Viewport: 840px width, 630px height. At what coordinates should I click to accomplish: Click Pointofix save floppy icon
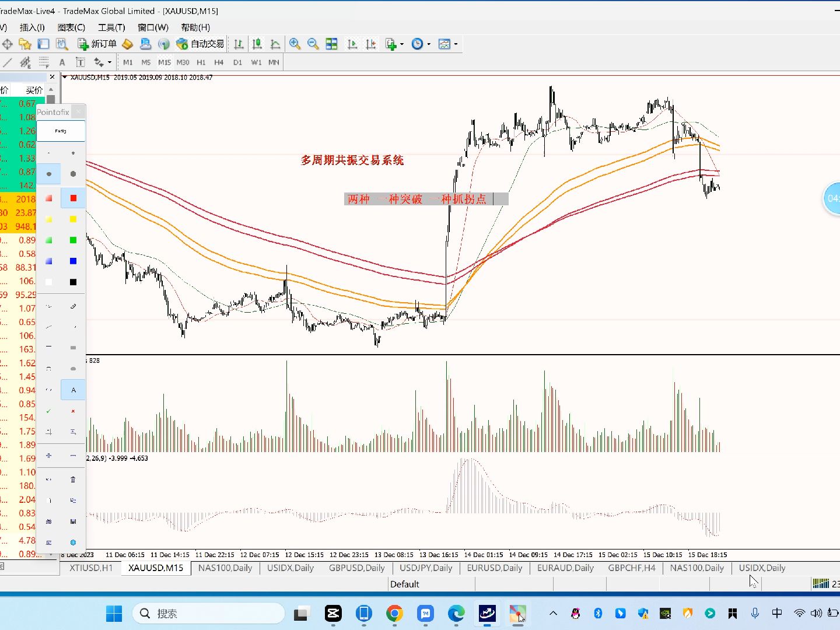point(73,521)
